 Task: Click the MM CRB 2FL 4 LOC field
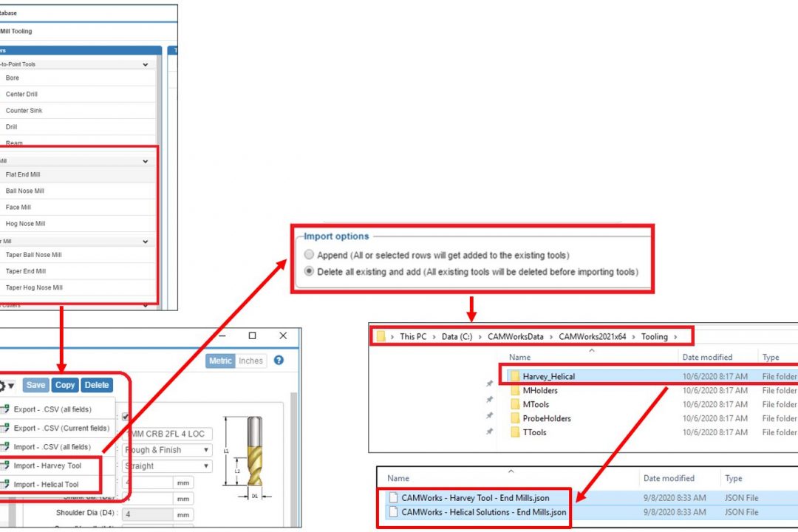click(x=168, y=434)
